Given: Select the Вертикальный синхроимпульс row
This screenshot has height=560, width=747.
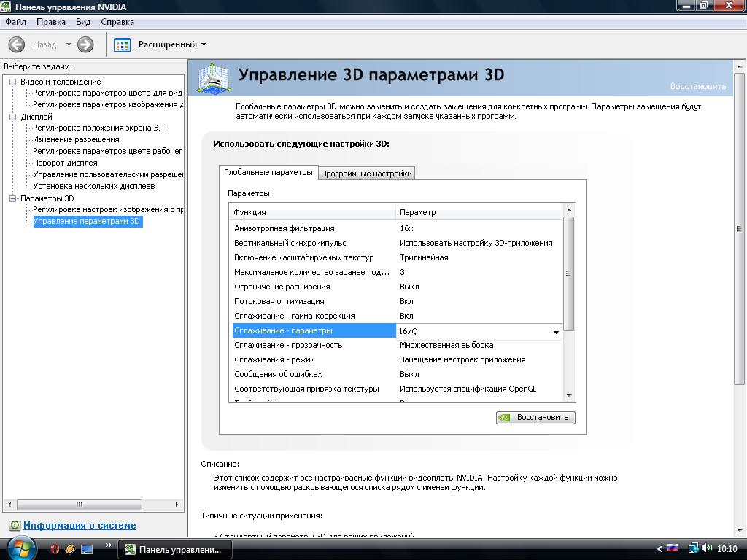Looking at the screenshot, I should coord(398,243).
